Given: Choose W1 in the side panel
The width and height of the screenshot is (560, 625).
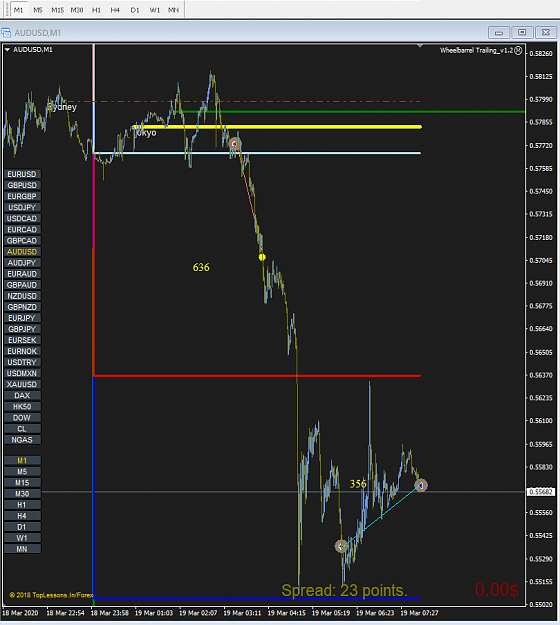Looking at the screenshot, I should click(22, 538).
